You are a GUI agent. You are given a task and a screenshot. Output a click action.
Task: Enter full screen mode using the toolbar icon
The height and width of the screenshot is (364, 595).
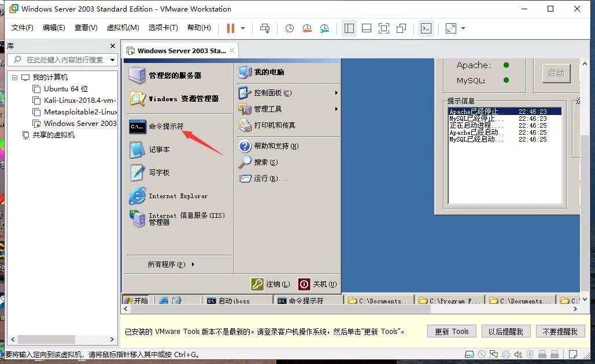pyautogui.click(x=383, y=28)
